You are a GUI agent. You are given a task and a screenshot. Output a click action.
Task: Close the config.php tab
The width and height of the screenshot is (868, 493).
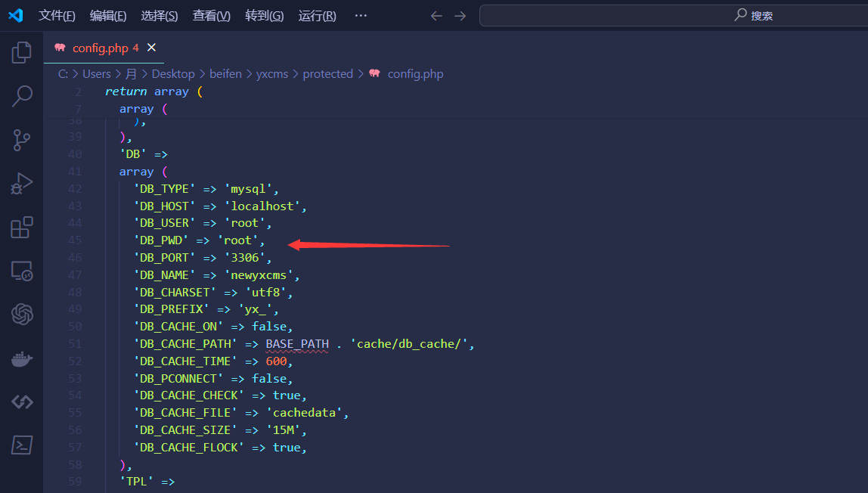[x=151, y=48]
